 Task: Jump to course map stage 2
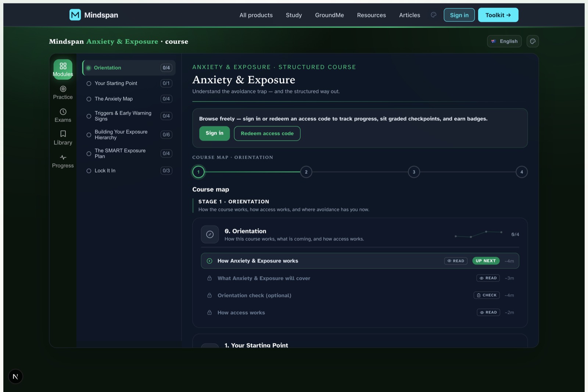(x=306, y=172)
